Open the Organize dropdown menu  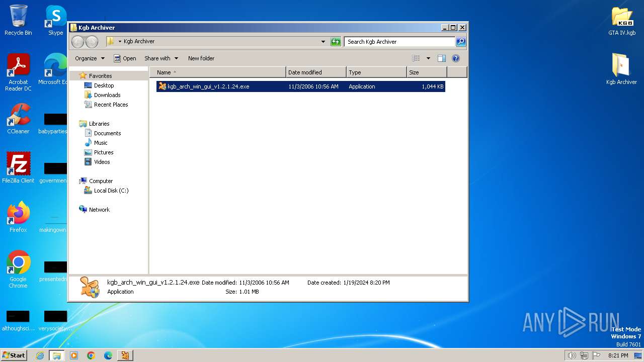pyautogui.click(x=90, y=58)
